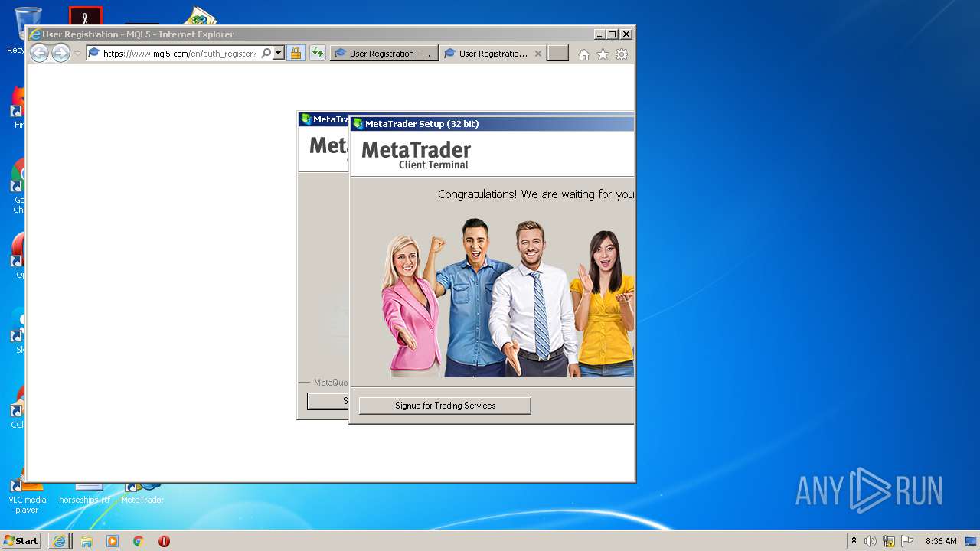980x551 pixels.
Task: Click the MetaTrader Client Terminal logo
Action: (416, 155)
